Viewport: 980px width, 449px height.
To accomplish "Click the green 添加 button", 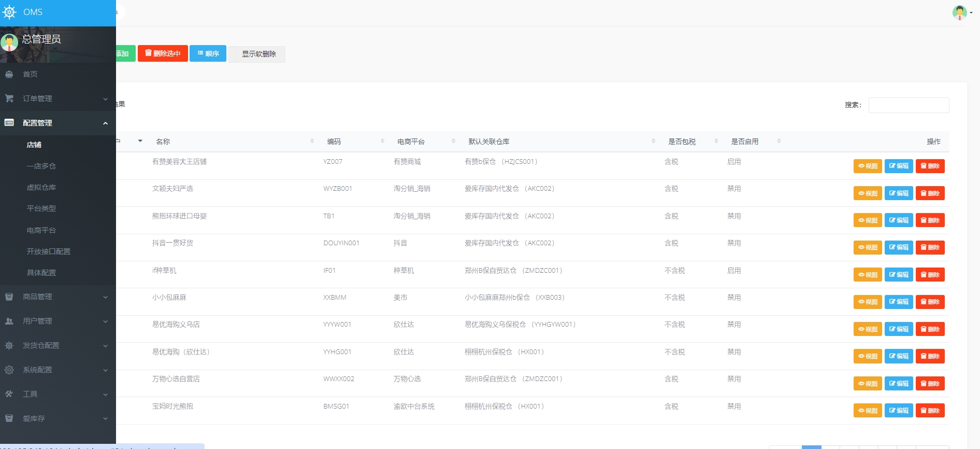I will (x=125, y=53).
